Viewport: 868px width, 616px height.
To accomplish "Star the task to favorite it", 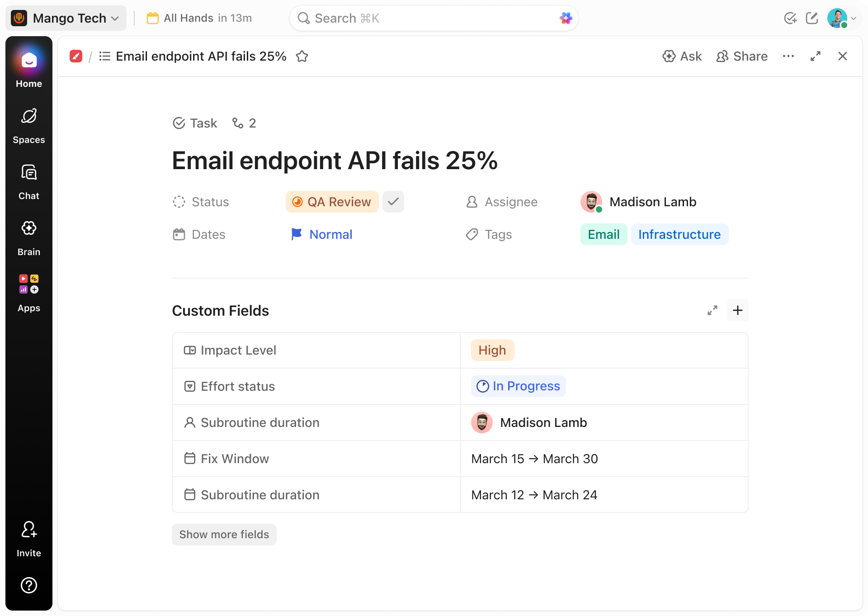I will pos(302,56).
